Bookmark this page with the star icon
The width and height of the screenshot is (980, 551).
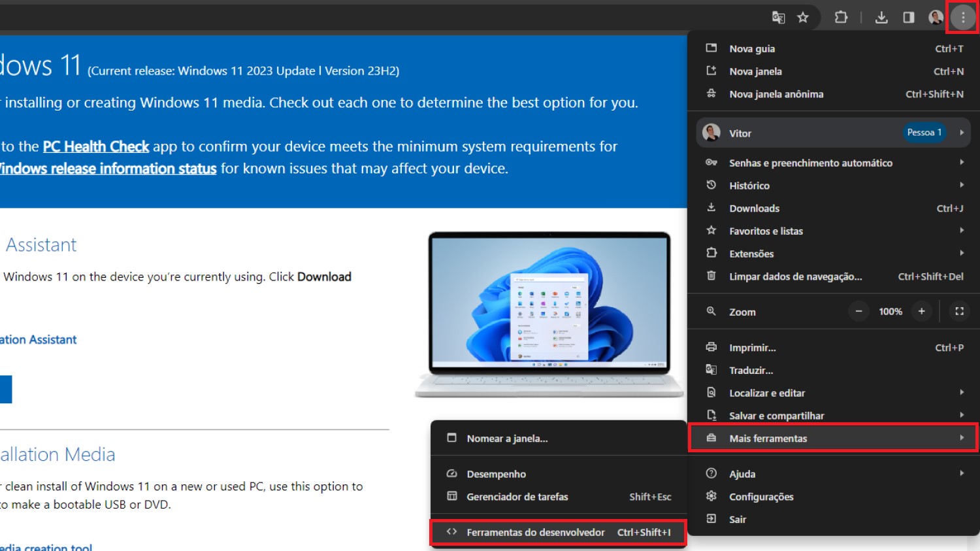(x=803, y=18)
